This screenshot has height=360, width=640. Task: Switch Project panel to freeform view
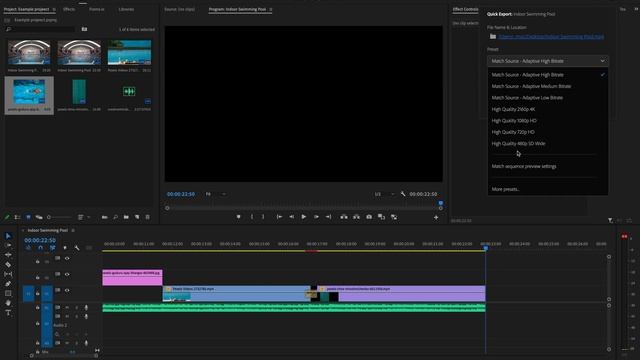(x=39, y=217)
